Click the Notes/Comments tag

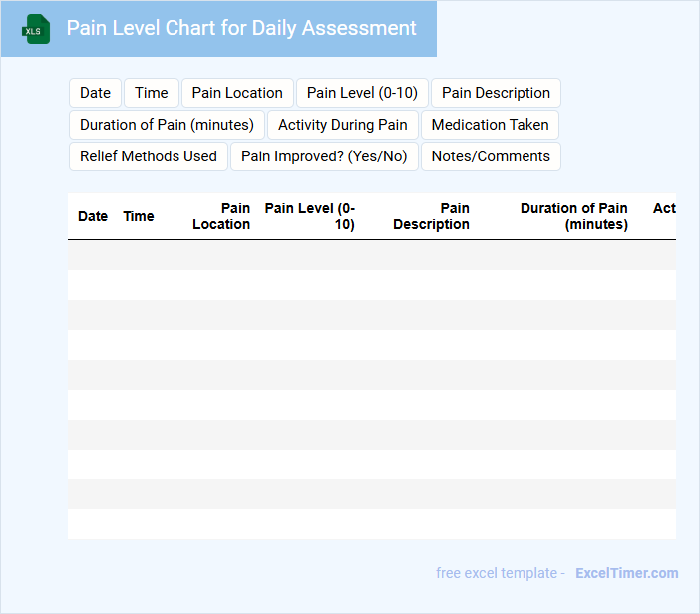491,156
